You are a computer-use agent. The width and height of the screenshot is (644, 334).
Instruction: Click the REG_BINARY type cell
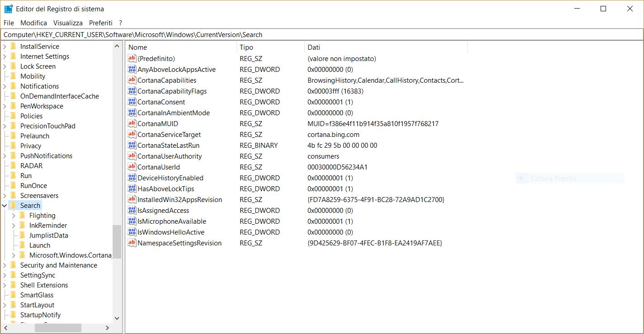[x=259, y=145]
